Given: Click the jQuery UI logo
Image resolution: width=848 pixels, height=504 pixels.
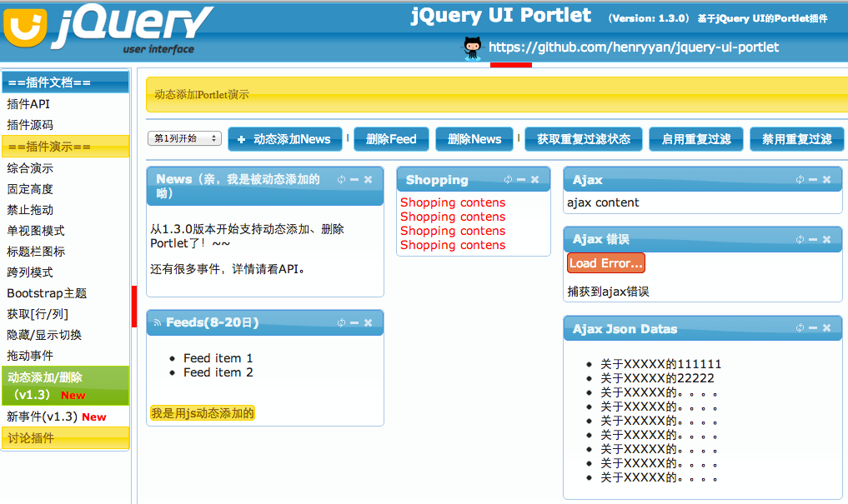Looking at the screenshot, I should 107,29.
